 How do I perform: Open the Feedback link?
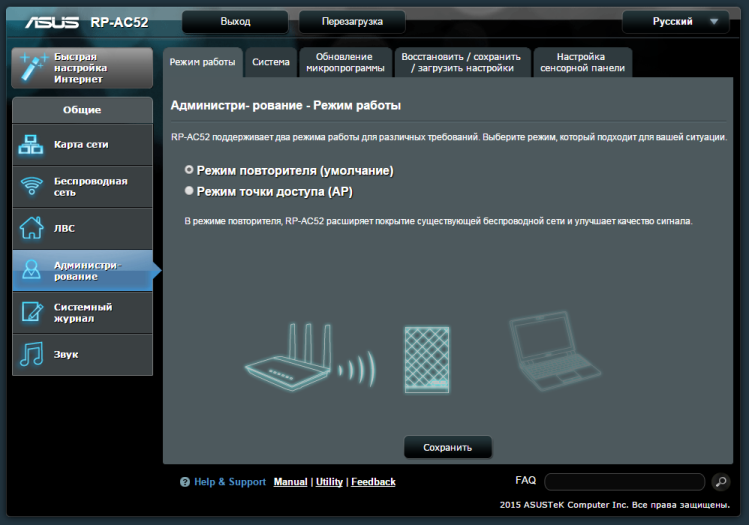[373, 482]
